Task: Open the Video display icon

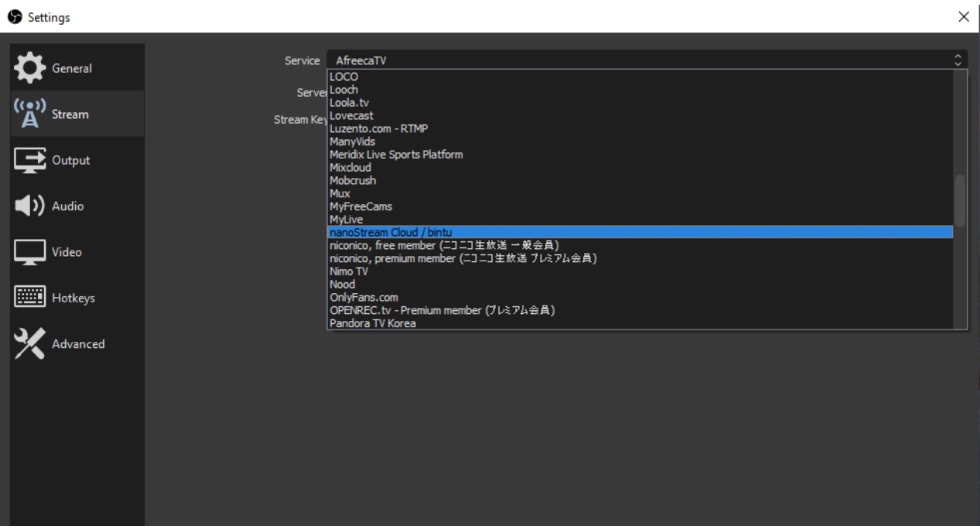Action: [30, 252]
